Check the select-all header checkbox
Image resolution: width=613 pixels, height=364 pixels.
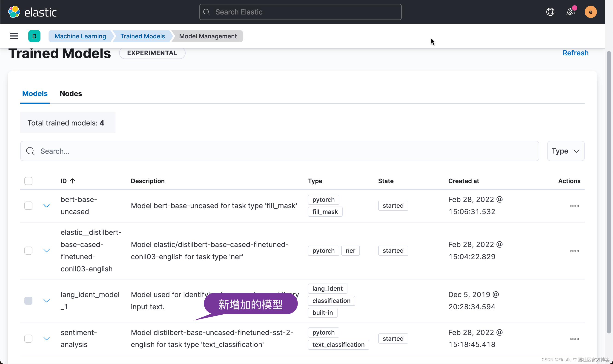(x=29, y=181)
